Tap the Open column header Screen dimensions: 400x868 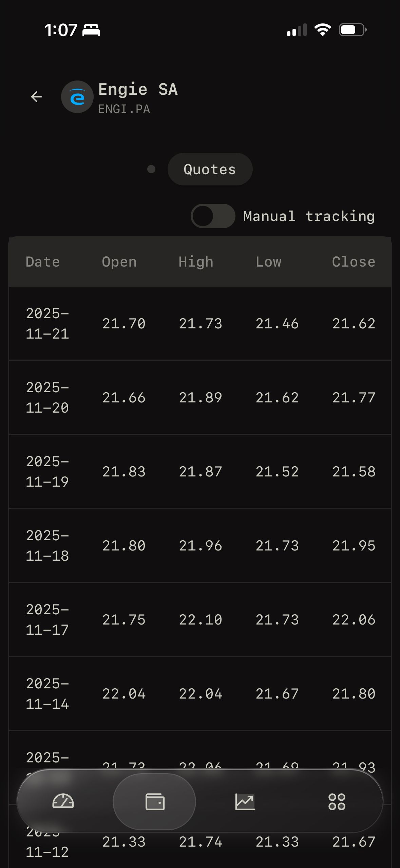(x=119, y=262)
